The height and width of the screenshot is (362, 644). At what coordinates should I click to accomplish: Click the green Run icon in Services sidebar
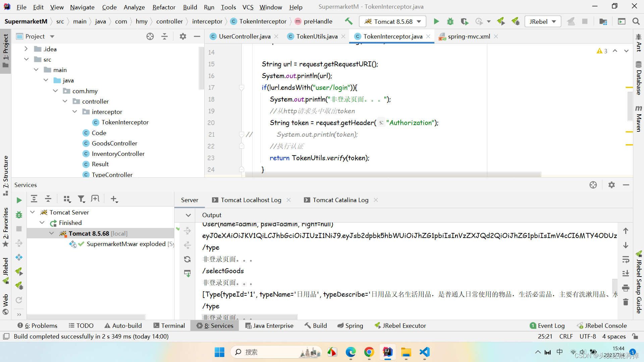(19, 200)
